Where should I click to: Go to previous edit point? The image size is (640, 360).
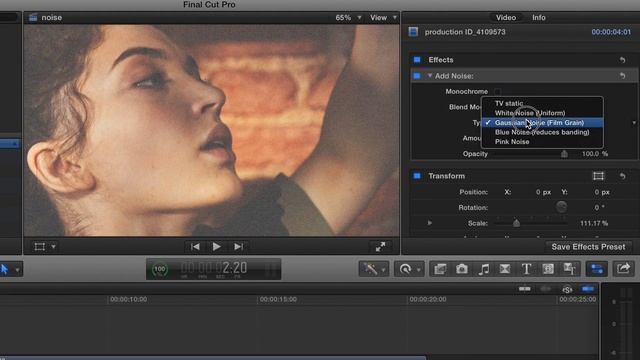(195, 247)
